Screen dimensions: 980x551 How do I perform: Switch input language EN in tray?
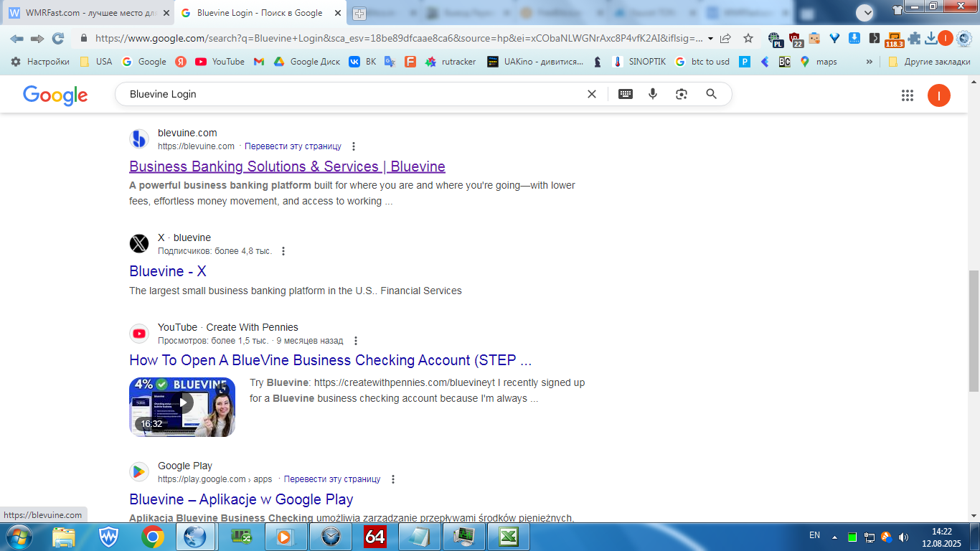814,535
